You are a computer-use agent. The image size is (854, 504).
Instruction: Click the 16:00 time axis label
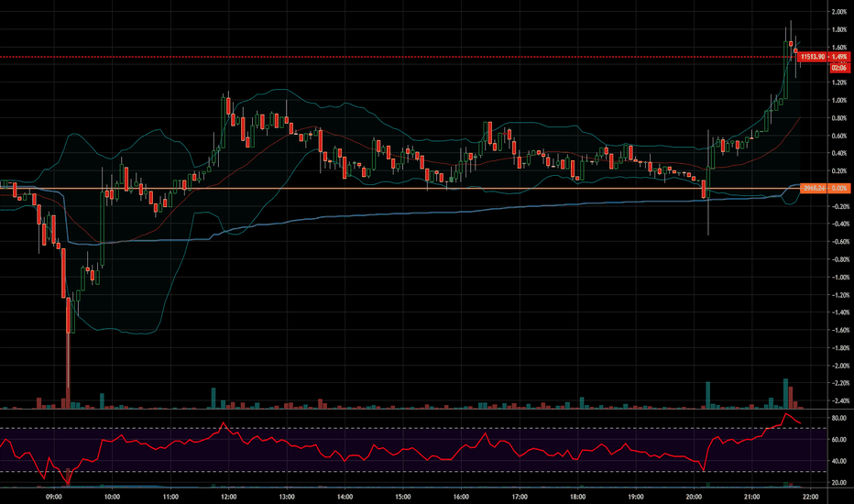(461, 497)
